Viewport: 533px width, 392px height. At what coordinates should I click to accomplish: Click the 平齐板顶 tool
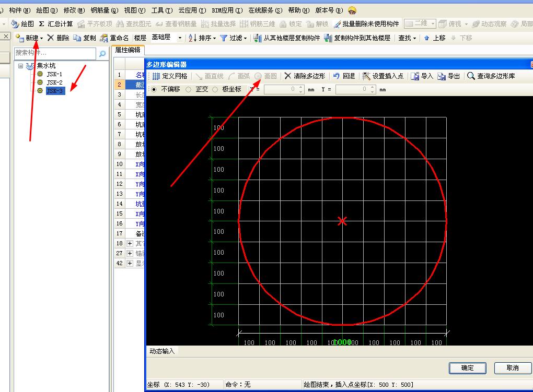(x=95, y=24)
